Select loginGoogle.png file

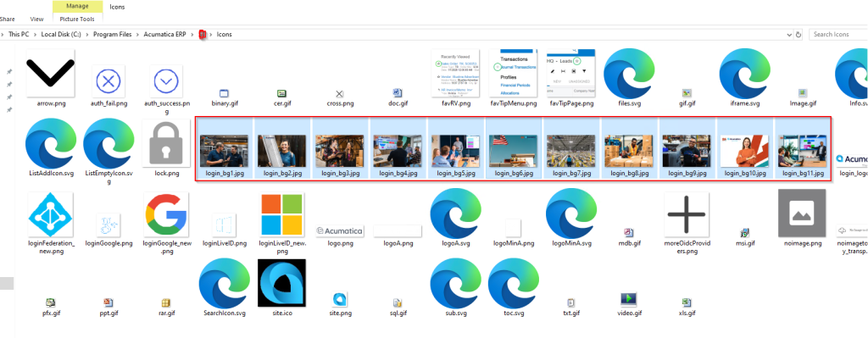[x=108, y=225]
